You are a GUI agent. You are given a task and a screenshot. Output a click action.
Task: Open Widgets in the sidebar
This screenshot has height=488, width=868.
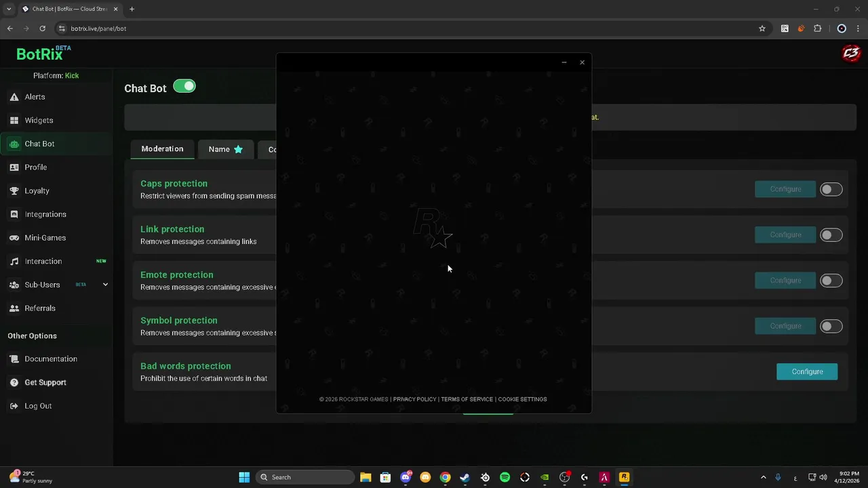click(39, 120)
